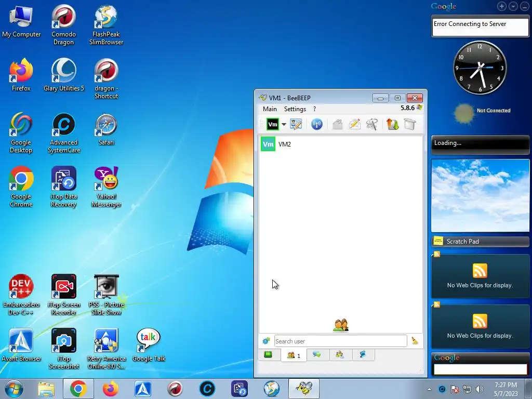Select Glary Utilities 5 desktop icon
This screenshot has height=399, width=532.
64,75
